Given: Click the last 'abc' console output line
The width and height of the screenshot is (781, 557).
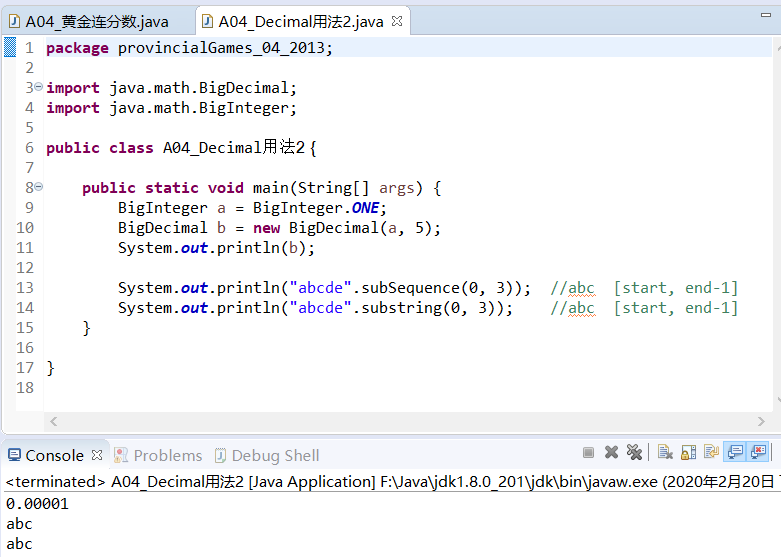Looking at the screenshot, I should pos(19,544).
